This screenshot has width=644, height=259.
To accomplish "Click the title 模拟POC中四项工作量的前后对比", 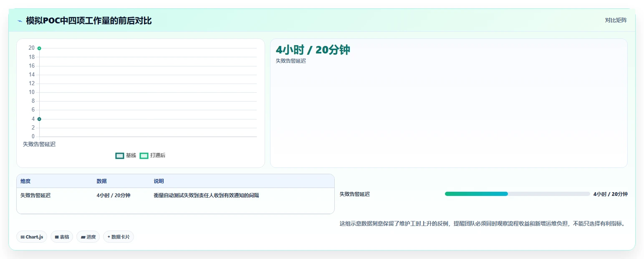I will coord(89,20).
